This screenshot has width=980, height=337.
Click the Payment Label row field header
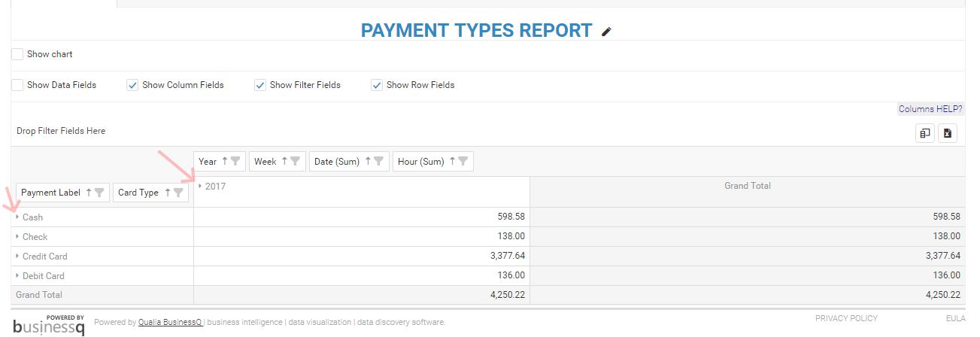pyautogui.click(x=63, y=193)
